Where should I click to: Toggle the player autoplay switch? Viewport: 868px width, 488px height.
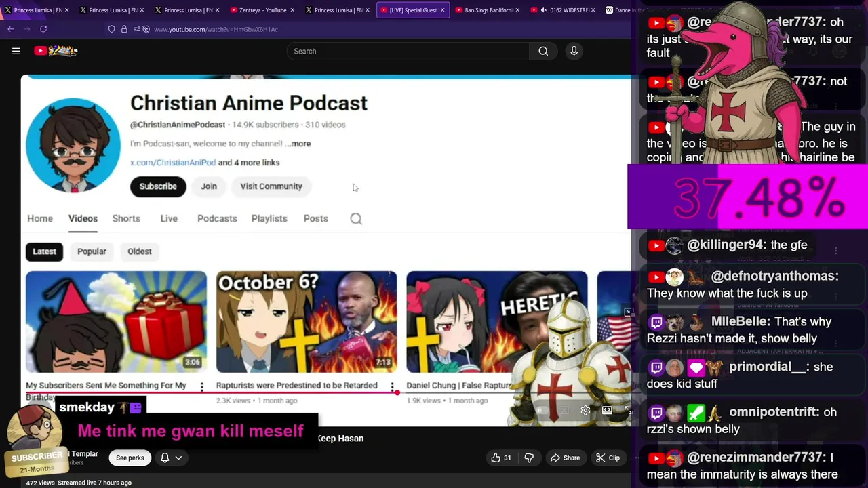click(x=542, y=410)
